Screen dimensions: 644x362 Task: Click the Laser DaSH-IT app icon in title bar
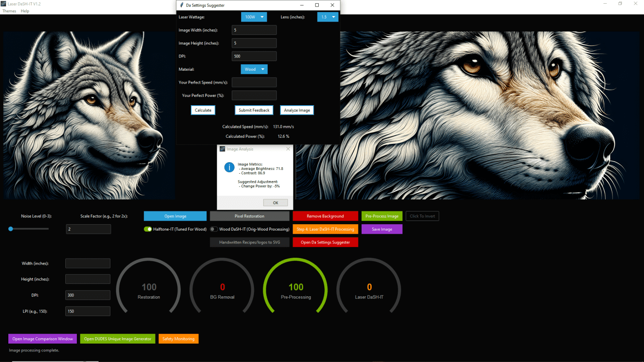tap(4, 4)
